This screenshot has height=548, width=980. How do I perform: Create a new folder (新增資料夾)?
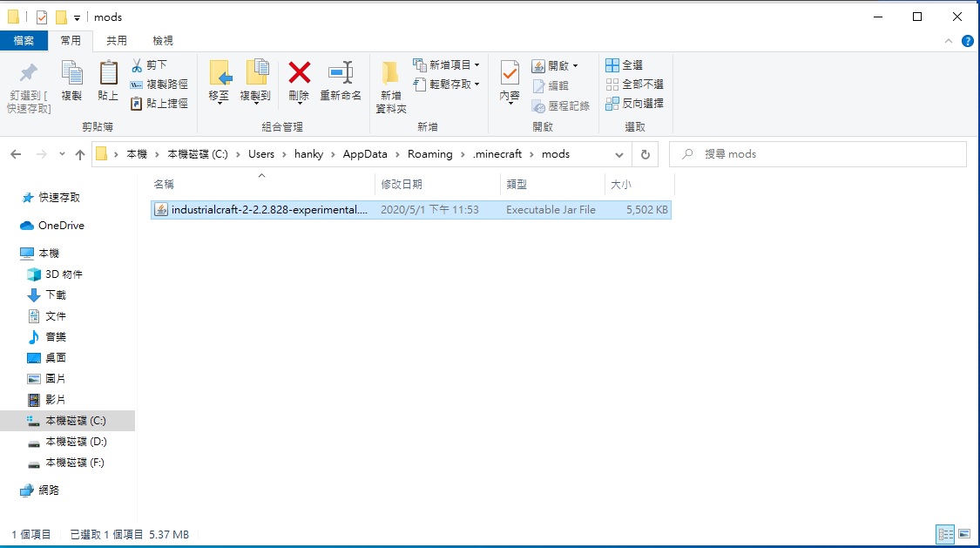(391, 87)
